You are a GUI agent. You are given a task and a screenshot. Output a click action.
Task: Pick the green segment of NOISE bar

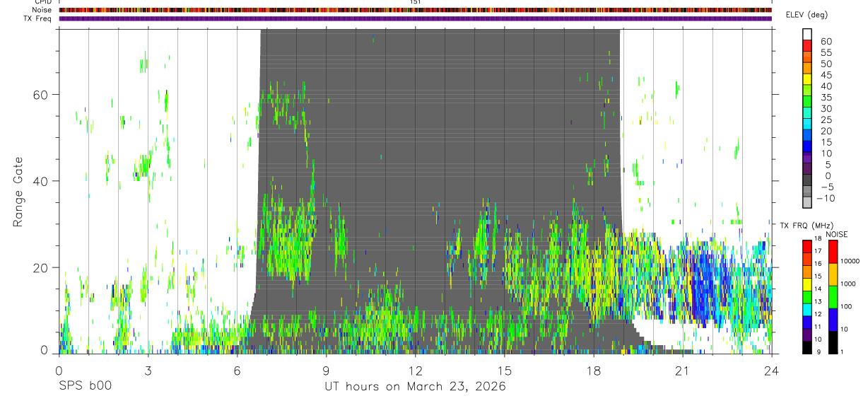(833, 296)
